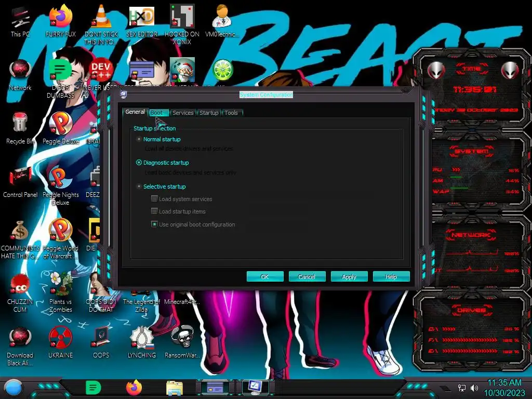Open the green notes app in taskbar
Screen dimensions: 532x399
tap(94, 388)
